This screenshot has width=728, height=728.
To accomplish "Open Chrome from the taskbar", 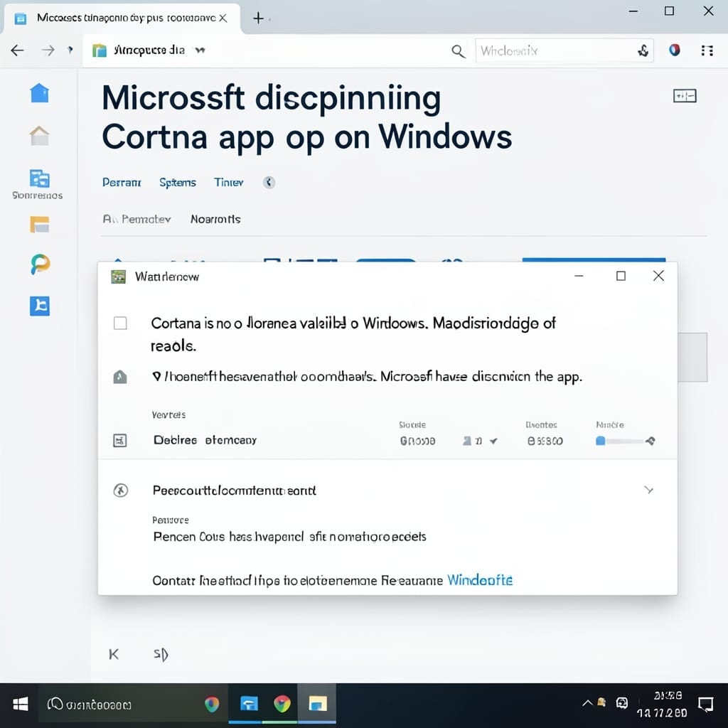I will (x=282, y=705).
